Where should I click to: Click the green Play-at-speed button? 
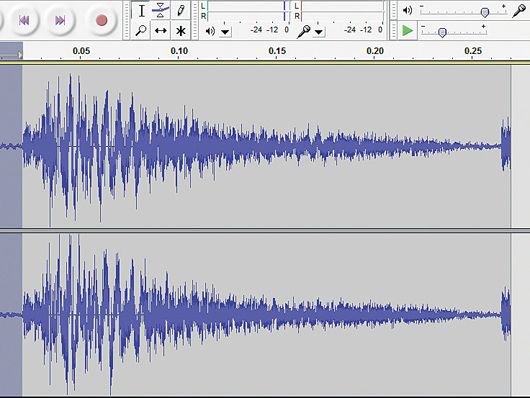(408, 30)
